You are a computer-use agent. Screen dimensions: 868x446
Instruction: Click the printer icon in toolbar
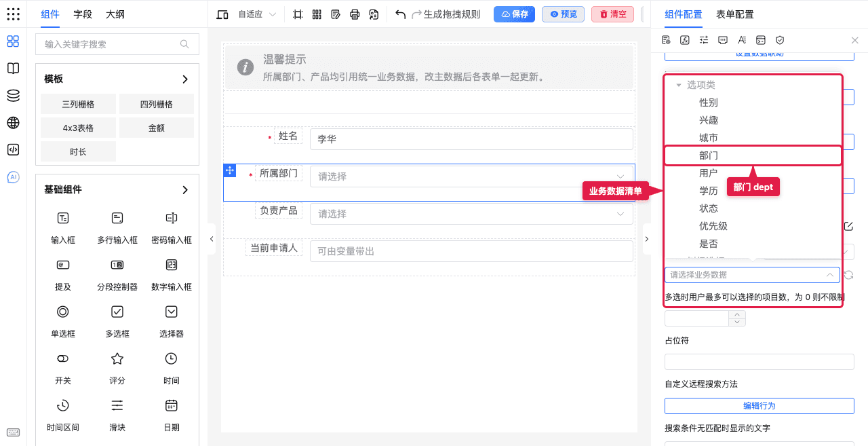click(355, 14)
